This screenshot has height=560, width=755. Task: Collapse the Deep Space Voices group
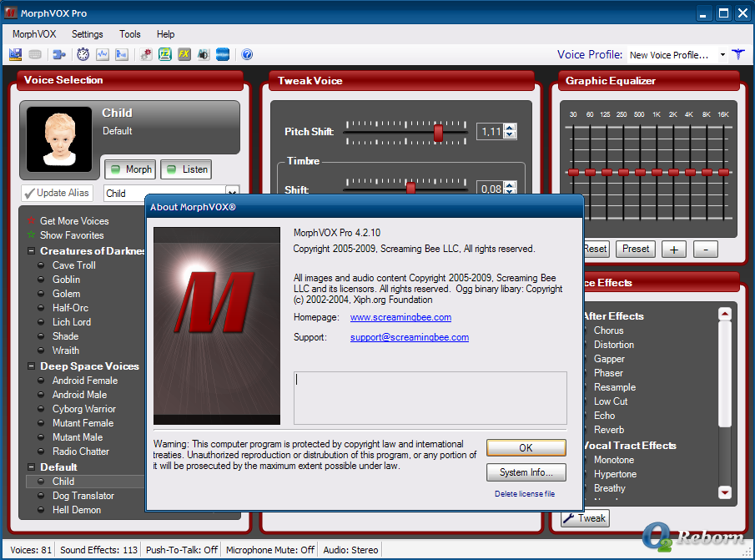tap(32, 366)
